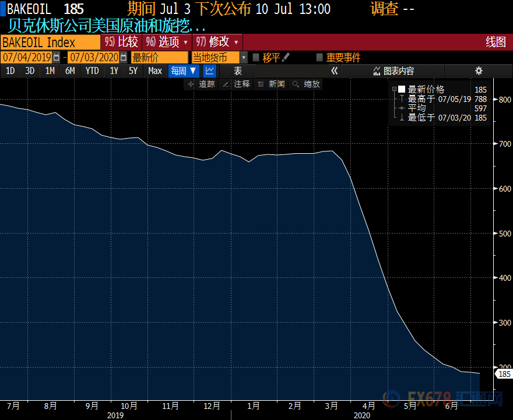Image resolution: width=513 pixels, height=420 pixels.
Task: Select the YTD range tab
Action: click(x=92, y=70)
